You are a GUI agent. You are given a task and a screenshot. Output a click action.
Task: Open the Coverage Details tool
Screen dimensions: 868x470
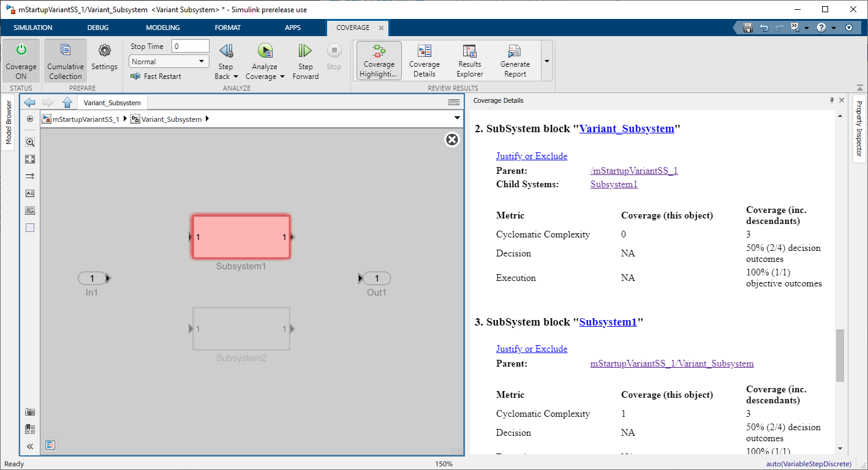pyautogui.click(x=424, y=60)
